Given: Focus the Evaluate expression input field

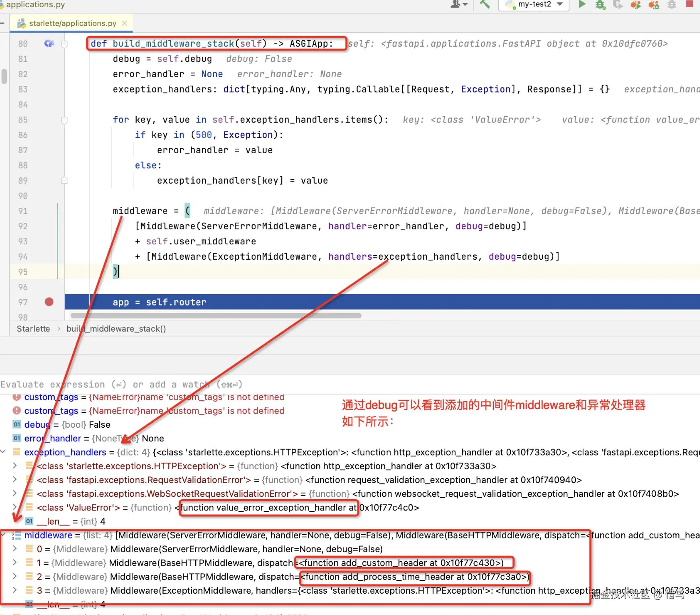Looking at the screenshot, I should (350, 384).
